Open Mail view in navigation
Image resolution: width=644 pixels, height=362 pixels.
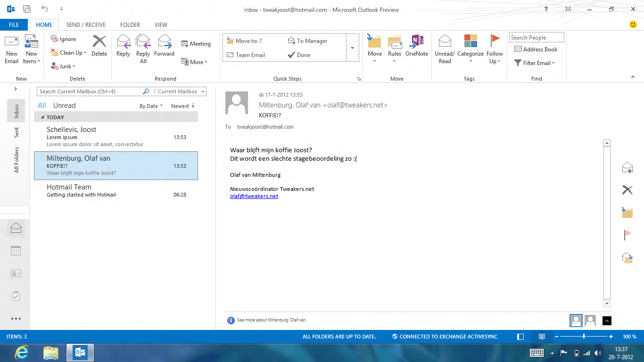(x=16, y=228)
